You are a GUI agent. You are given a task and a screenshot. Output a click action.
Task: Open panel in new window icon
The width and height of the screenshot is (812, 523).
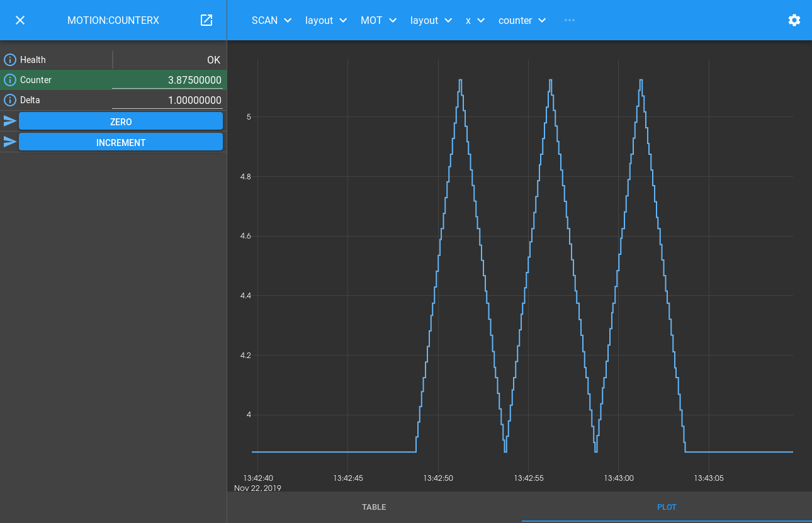click(206, 20)
